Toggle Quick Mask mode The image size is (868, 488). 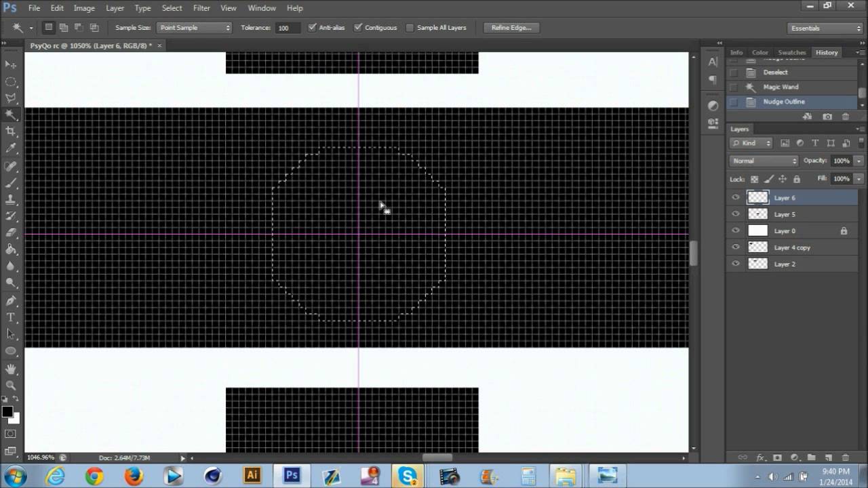[x=11, y=434]
